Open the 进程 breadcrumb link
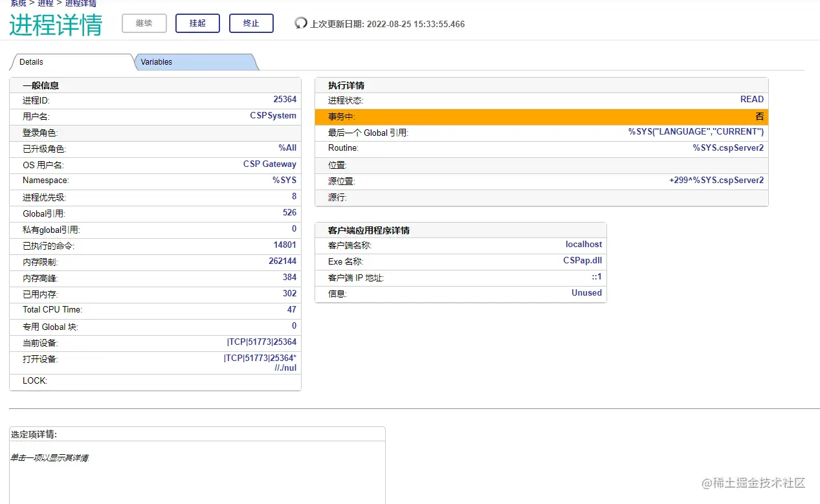 coord(45,3)
